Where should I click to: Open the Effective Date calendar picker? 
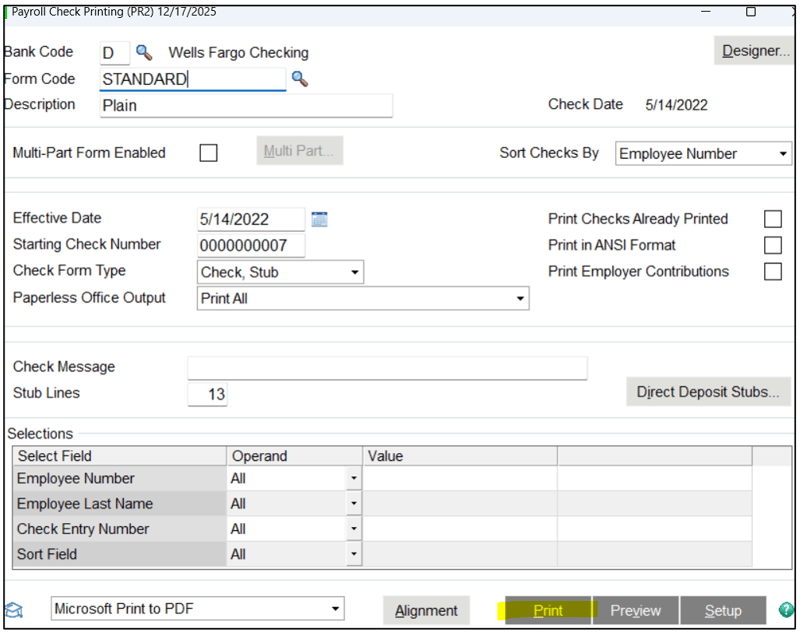320,219
